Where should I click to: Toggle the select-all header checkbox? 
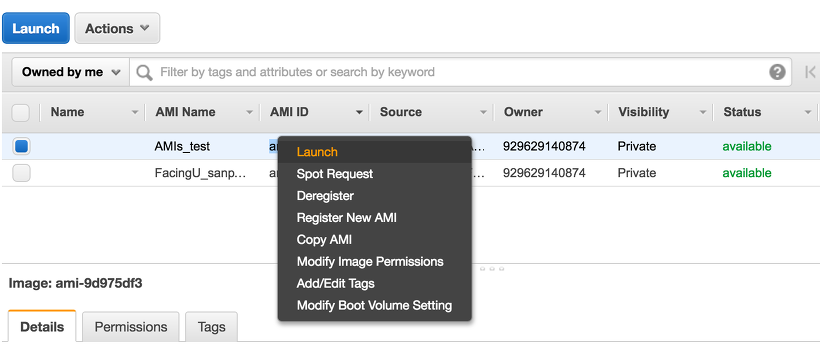[x=20, y=112]
